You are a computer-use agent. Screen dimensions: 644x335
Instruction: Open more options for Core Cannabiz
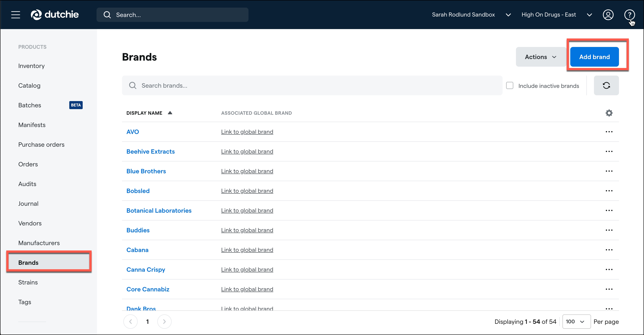coord(609,289)
